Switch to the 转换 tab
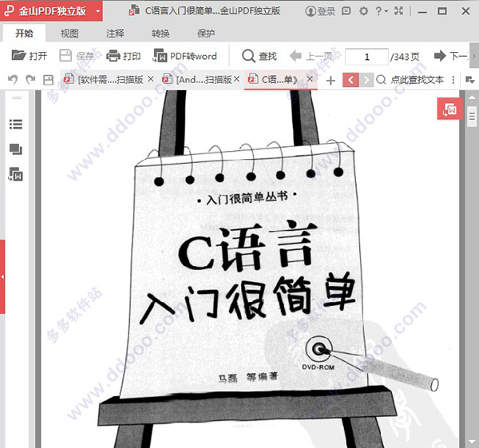 pyautogui.click(x=160, y=33)
